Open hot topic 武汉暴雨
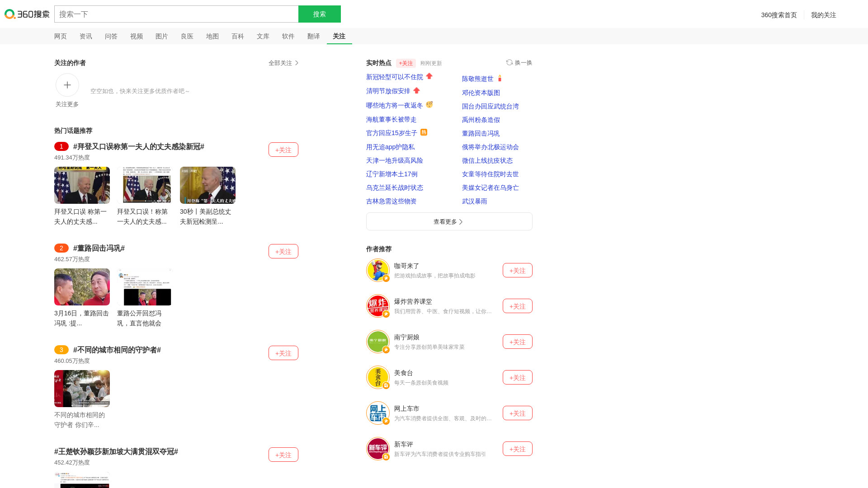The height and width of the screenshot is (488, 868). coord(475,201)
